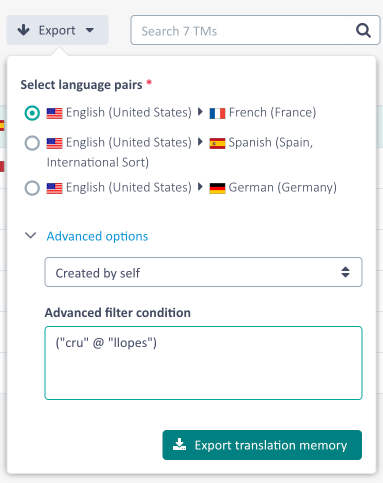Click the search magnifier icon
The height and width of the screenshot is (483, 383).
click(x=363, y=31)
